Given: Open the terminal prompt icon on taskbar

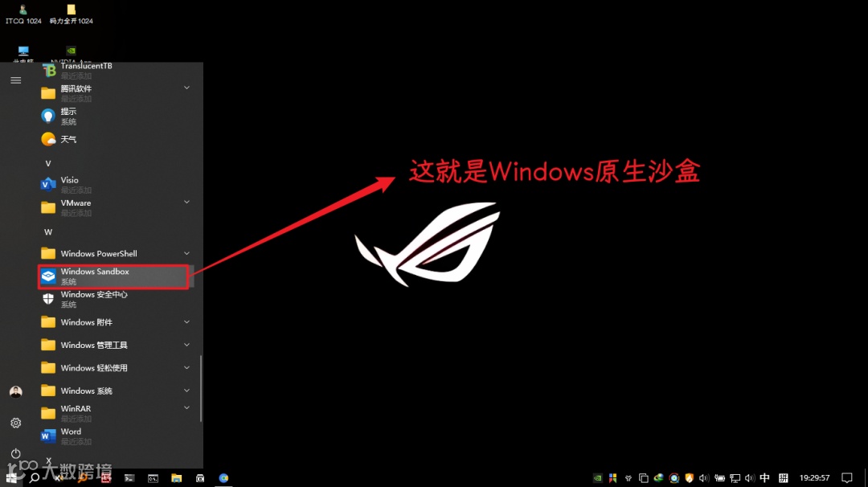Looking at the screenshot, I should (x=129, y=477).
